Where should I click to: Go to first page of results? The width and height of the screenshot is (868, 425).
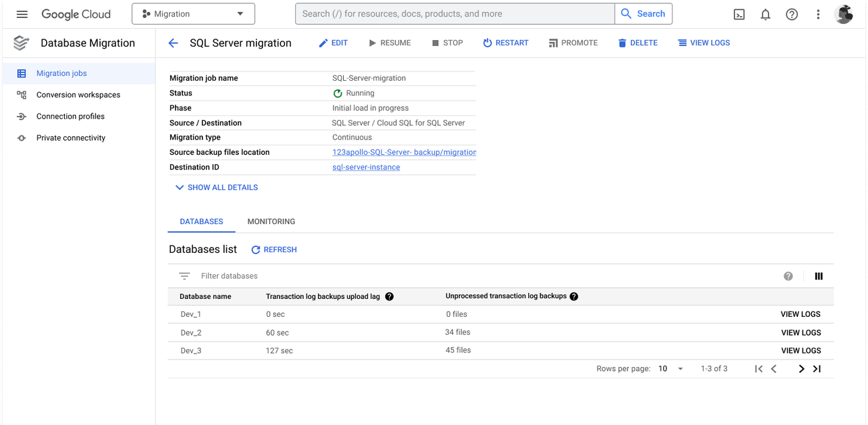click(758, 369)
